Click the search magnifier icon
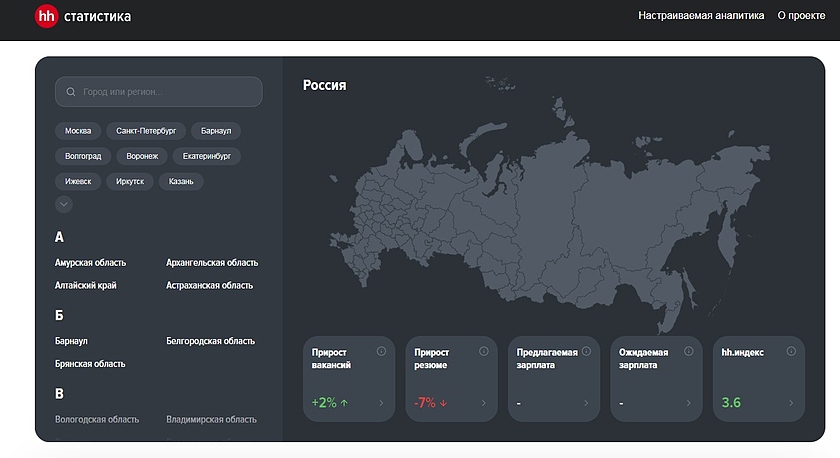 coord(71,92)
